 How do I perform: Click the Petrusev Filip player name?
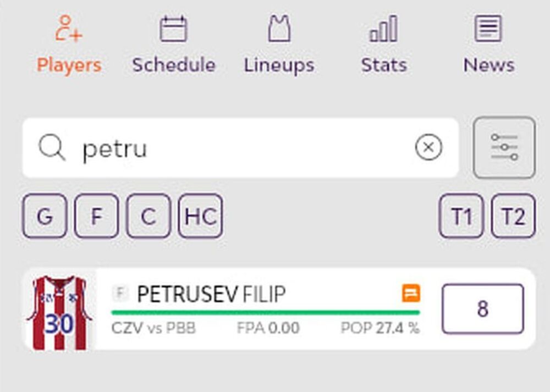click(x=211, y=295)
